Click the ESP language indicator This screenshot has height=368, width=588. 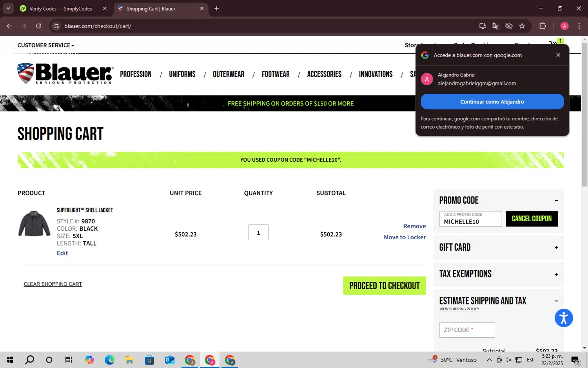coord(531,360)
